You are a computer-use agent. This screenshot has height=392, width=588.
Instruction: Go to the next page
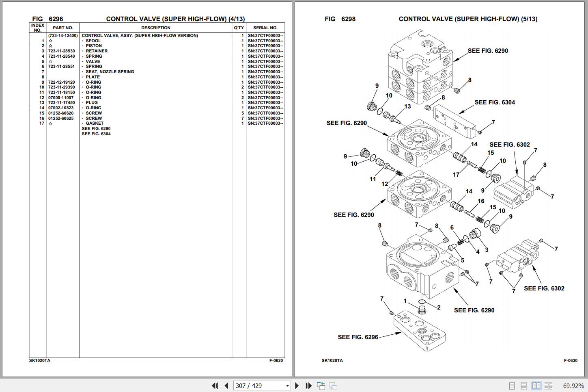click(297, 386)
